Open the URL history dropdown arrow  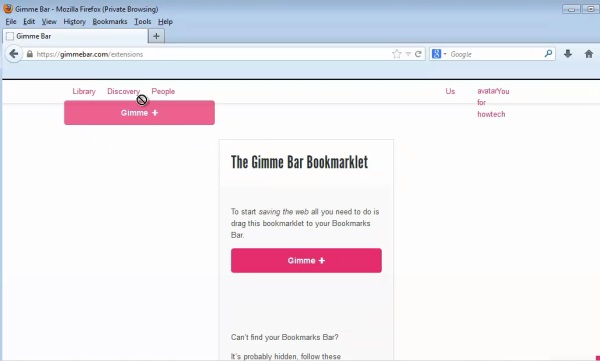[x=408, y=54]
